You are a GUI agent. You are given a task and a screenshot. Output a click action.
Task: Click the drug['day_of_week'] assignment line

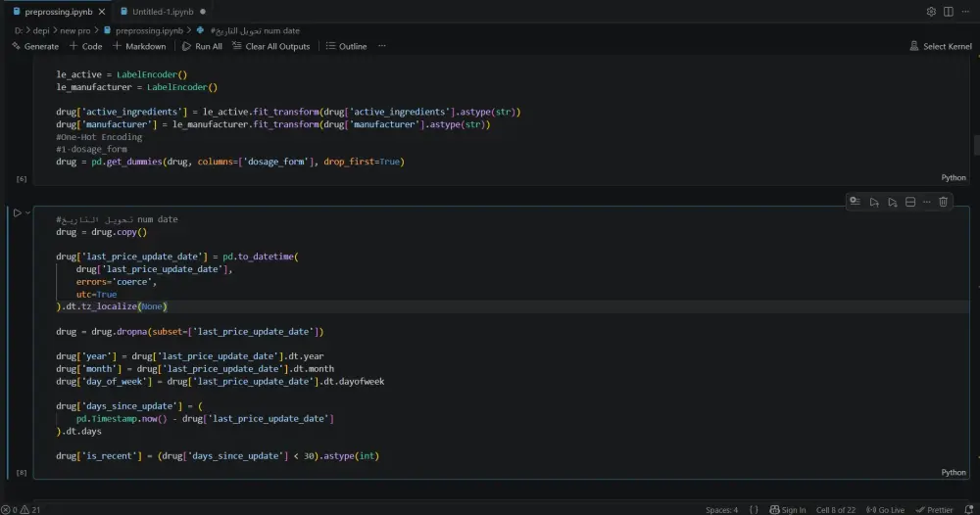click(x=220, y=382)
